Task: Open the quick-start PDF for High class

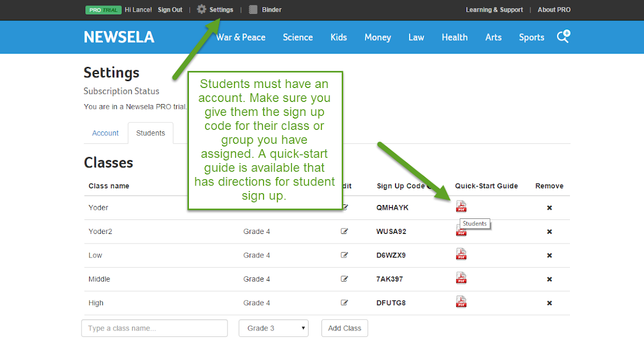Action: point(461,302)
